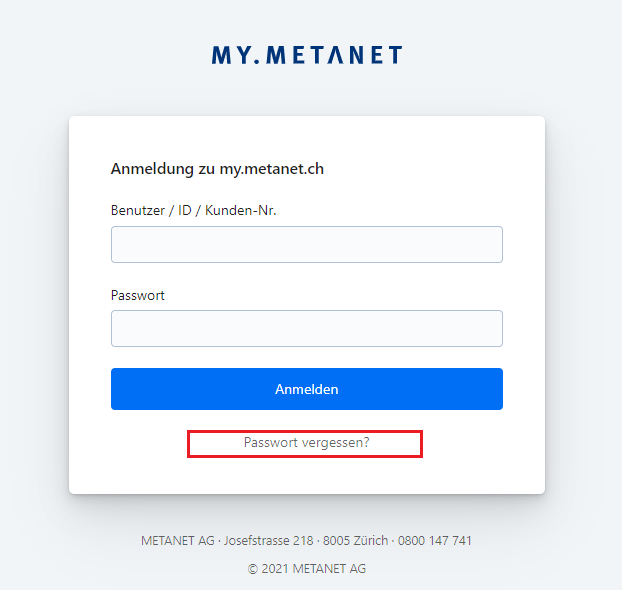Focus the Passwort input field

(306, 328)
